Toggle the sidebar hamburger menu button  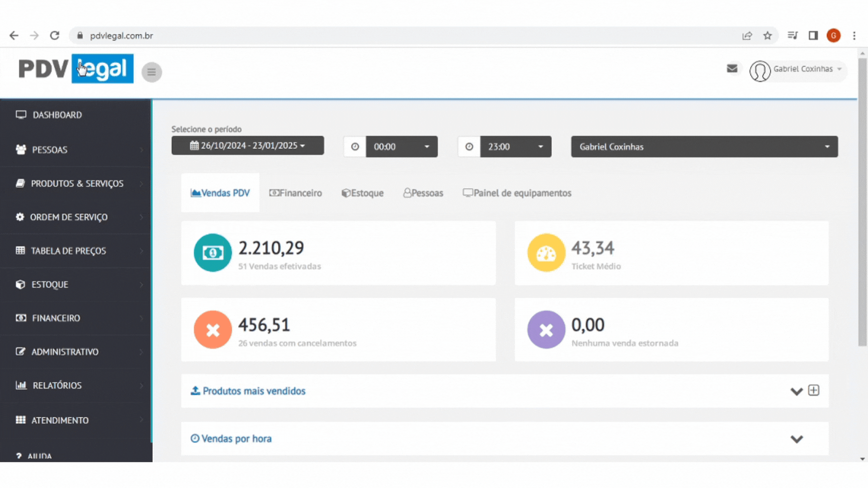(151, 72)
